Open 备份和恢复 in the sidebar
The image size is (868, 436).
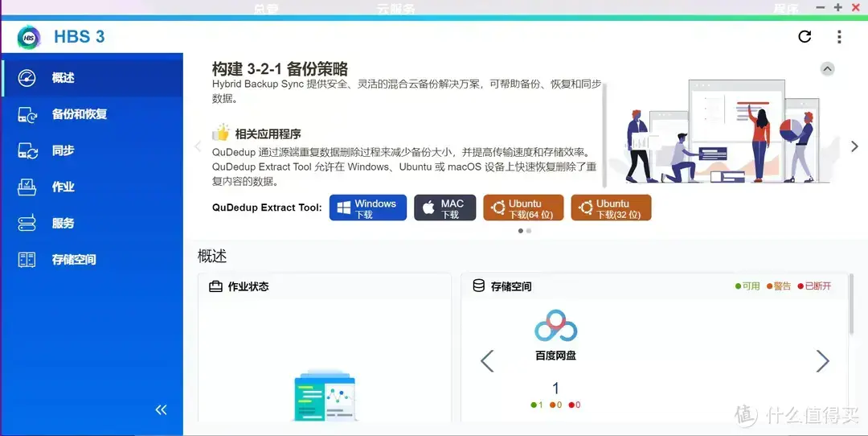click(x=92, y=115)
